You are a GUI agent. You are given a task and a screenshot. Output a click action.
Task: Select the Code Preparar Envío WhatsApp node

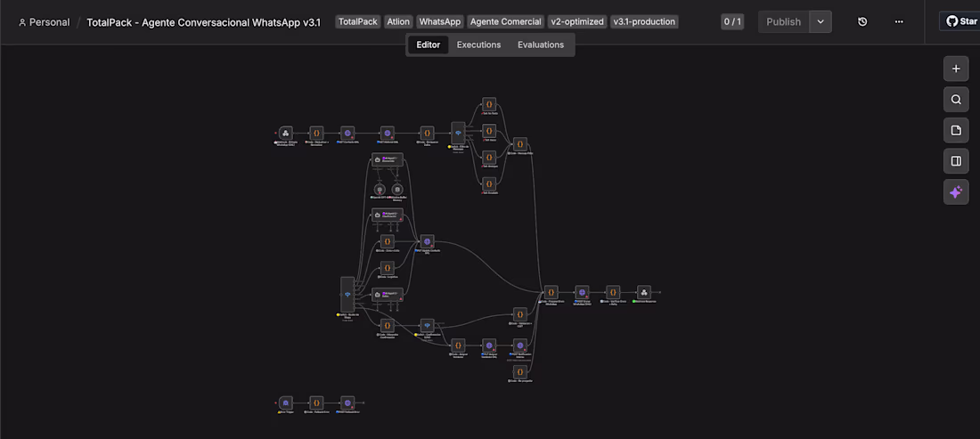tap(551, 292)
